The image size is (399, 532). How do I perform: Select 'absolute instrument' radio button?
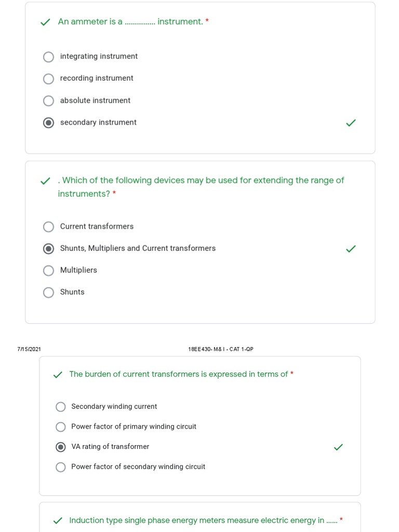[x=48, y=101]
